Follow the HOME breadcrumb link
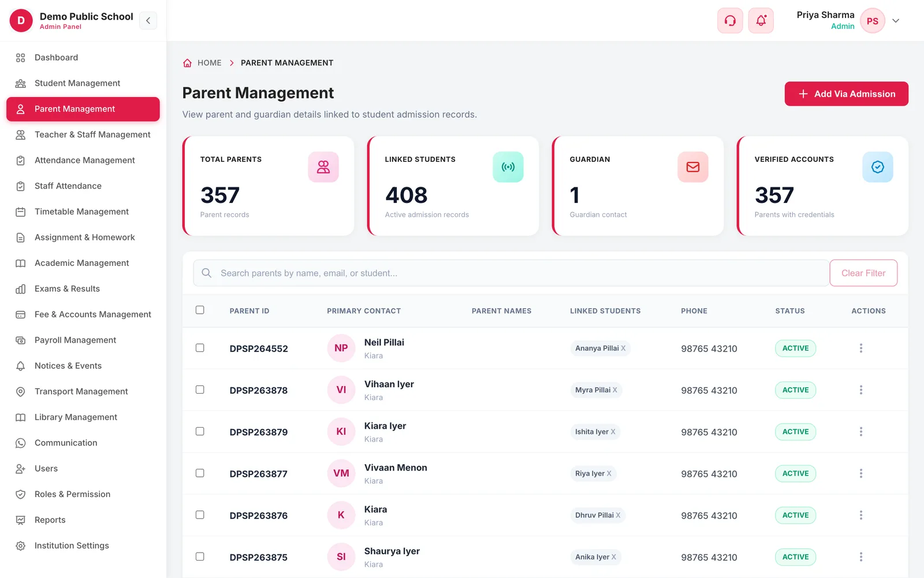The height and width of the screenshot is (578, 924). 209,63
